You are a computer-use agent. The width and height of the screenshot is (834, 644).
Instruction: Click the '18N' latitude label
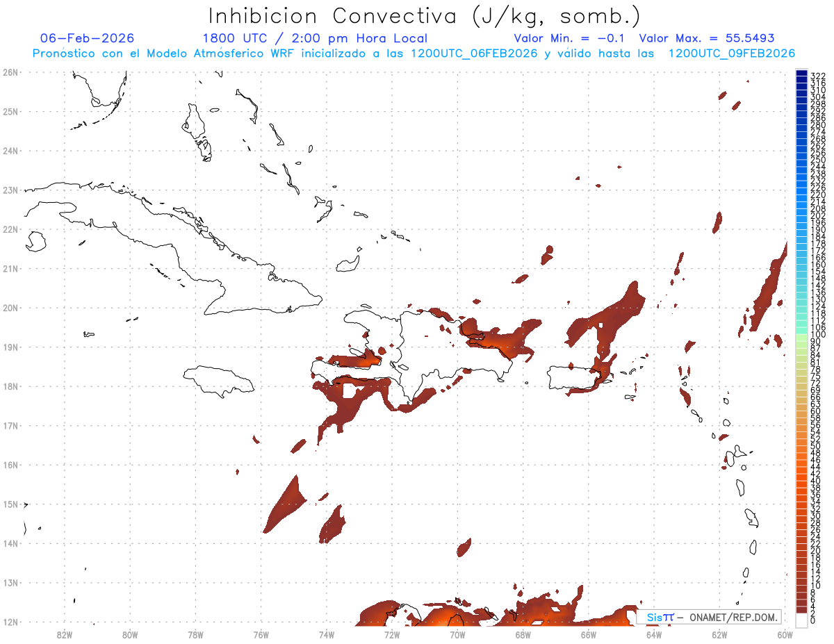pyautogui.click(x=10, y=386)
